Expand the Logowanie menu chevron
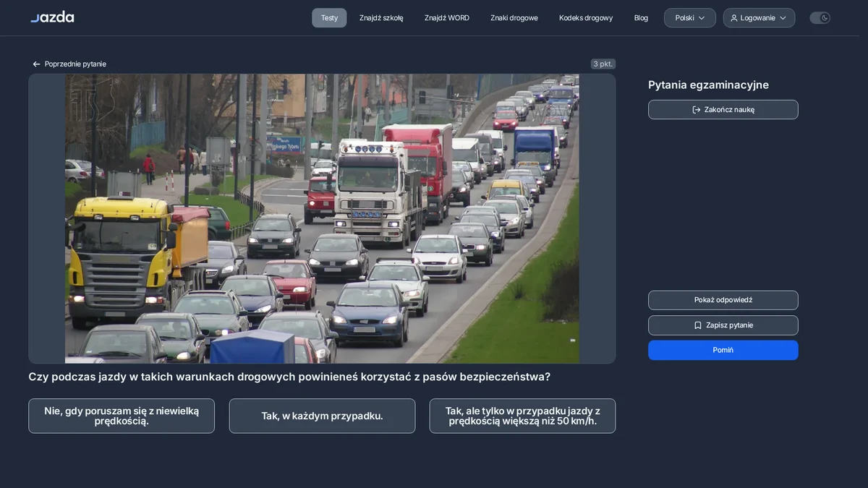868x488 pixels. click(783, 18)
